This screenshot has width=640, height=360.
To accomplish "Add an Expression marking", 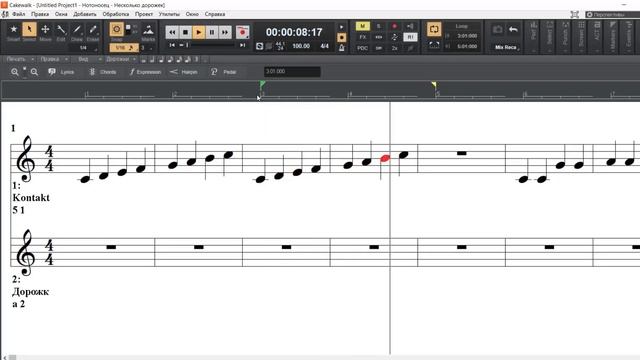I will 145,72.
